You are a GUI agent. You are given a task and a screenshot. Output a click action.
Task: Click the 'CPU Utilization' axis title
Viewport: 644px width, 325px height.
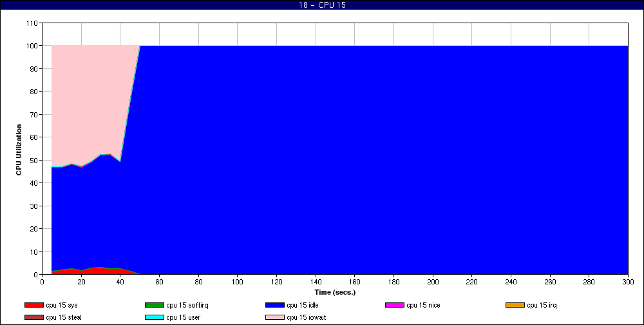[19, 150]
